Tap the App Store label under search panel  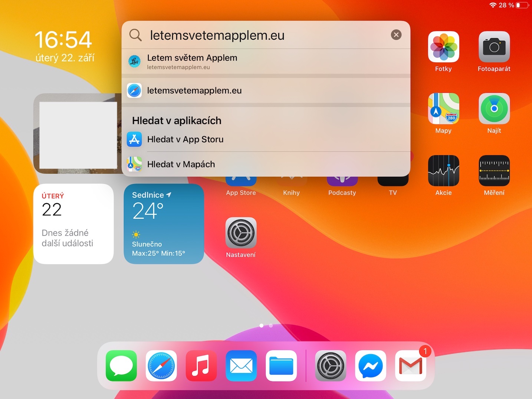(241, 193)
